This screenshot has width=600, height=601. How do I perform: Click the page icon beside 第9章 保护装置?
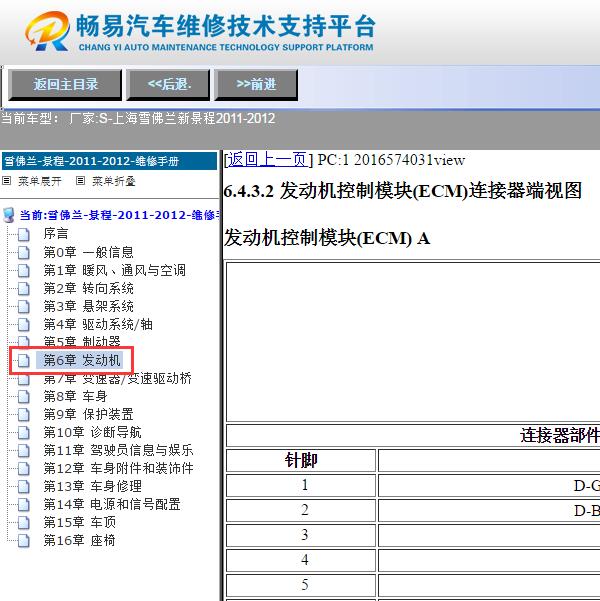[24, 414]
